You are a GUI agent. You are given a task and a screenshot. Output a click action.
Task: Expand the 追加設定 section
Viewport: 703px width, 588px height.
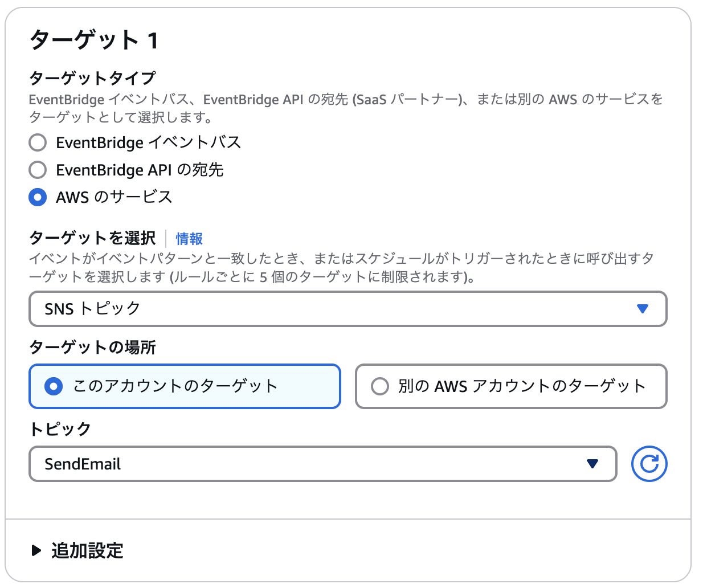85,550
